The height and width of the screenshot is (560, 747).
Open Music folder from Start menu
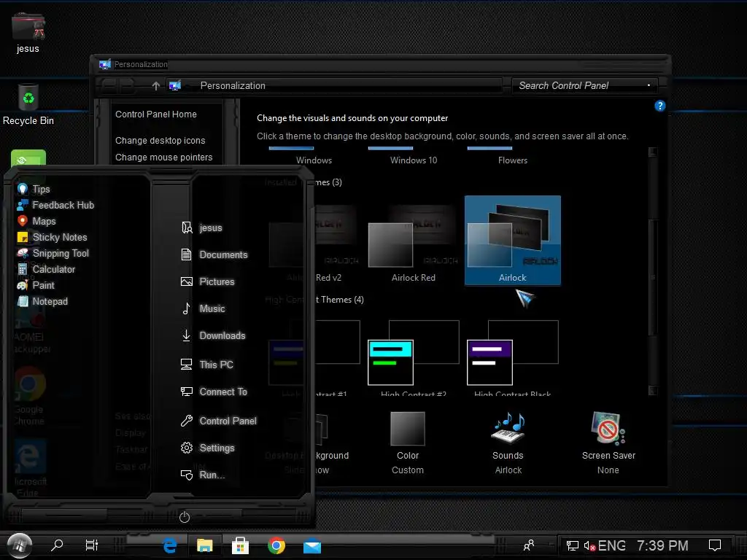pos(203,308)
